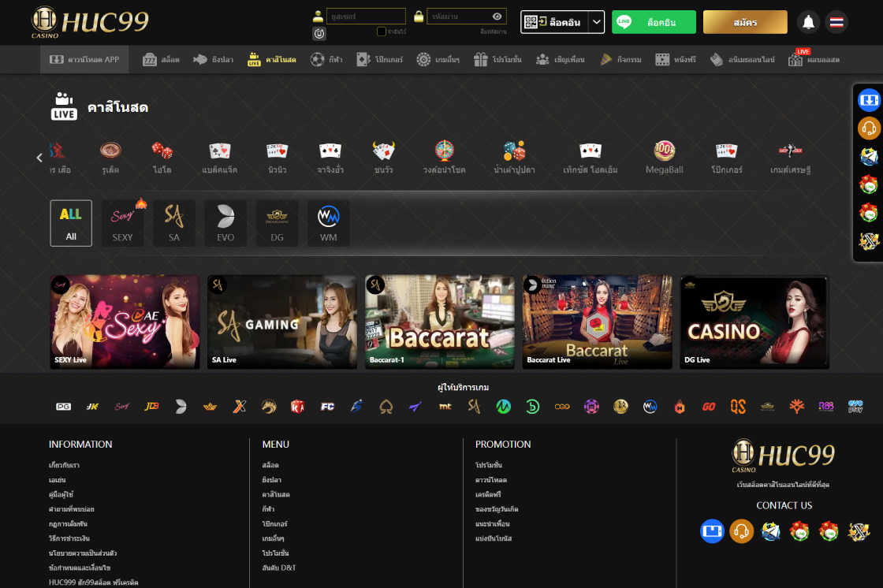The image size is (883, 588).
Task: Select the SA provider tab
Action: (x=174, y=223)
